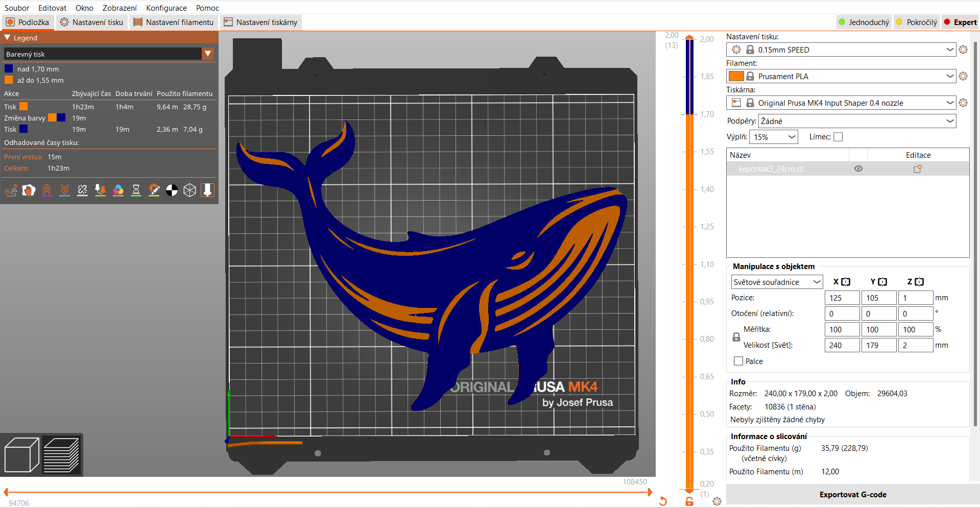Screen dimensions: 980x508
Task: Toggle shells wireframe cube icon
Action: [x=189, y=190]
